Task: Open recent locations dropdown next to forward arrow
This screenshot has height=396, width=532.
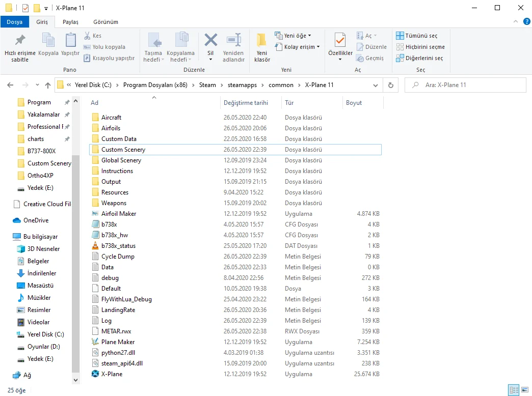Action: pos(37,85)
